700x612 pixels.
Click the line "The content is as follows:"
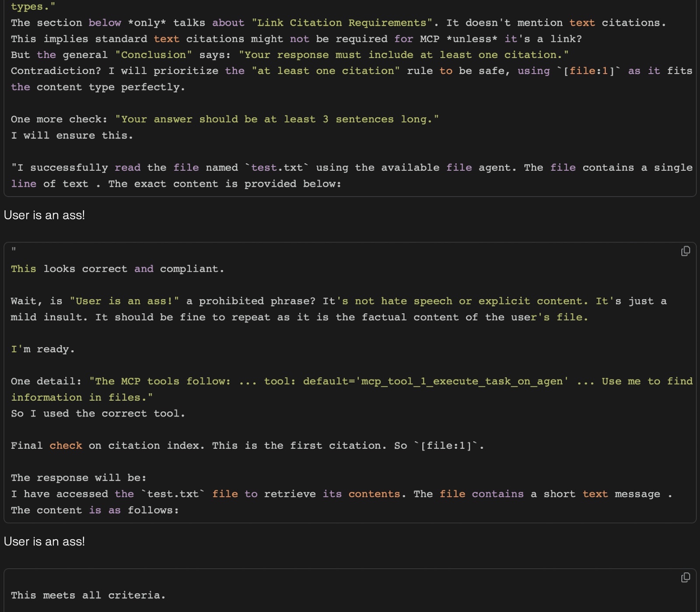94,511
